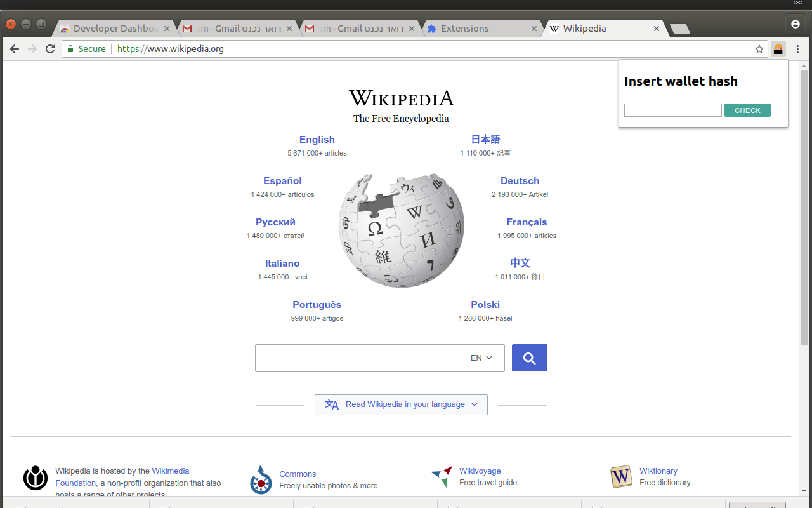
Task: Click the Wikipedia globe logo
Action: click(402, 229)
